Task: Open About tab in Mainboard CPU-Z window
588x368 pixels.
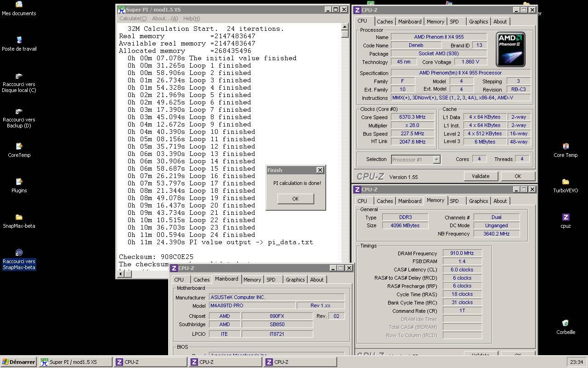Action: [317, 280]
